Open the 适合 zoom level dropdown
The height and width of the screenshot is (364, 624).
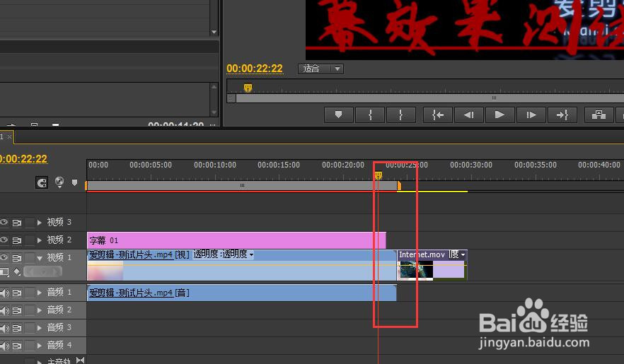(x=320, y=69)
